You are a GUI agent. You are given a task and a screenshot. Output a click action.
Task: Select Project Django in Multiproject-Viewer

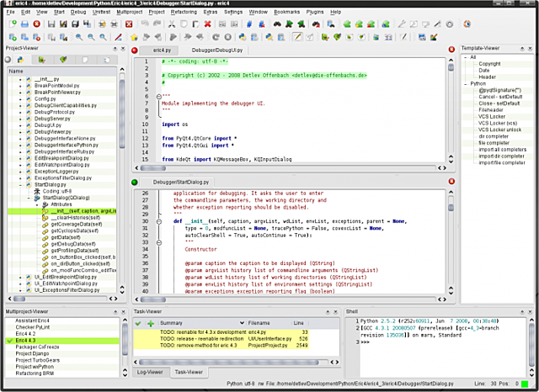[33, 353]
